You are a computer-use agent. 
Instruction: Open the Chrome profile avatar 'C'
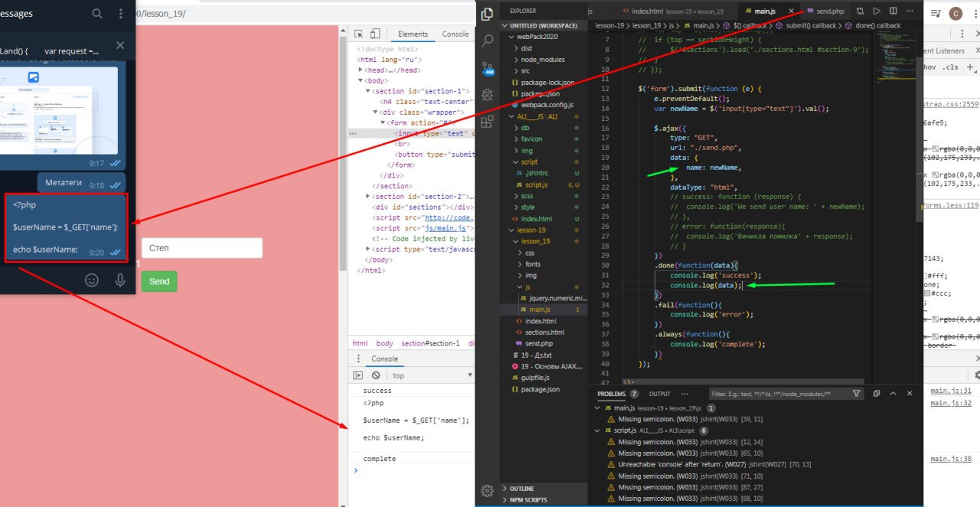[x=956, y=13]
